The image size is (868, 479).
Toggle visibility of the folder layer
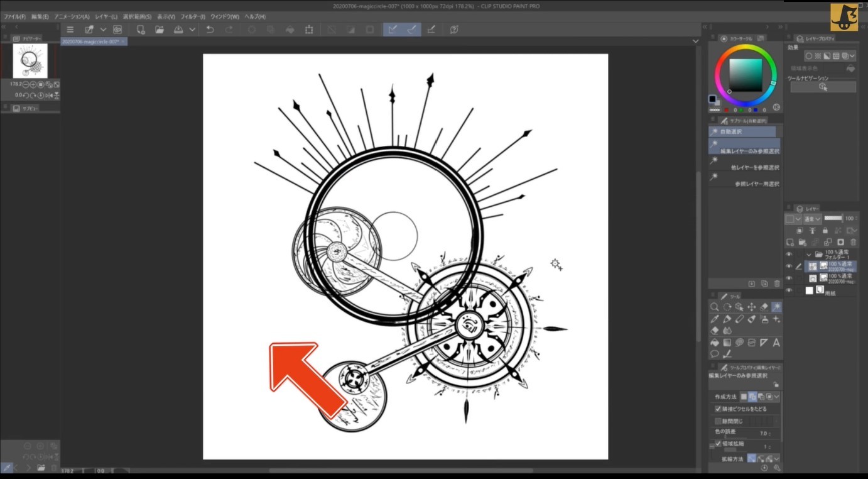tap(789, 255)
